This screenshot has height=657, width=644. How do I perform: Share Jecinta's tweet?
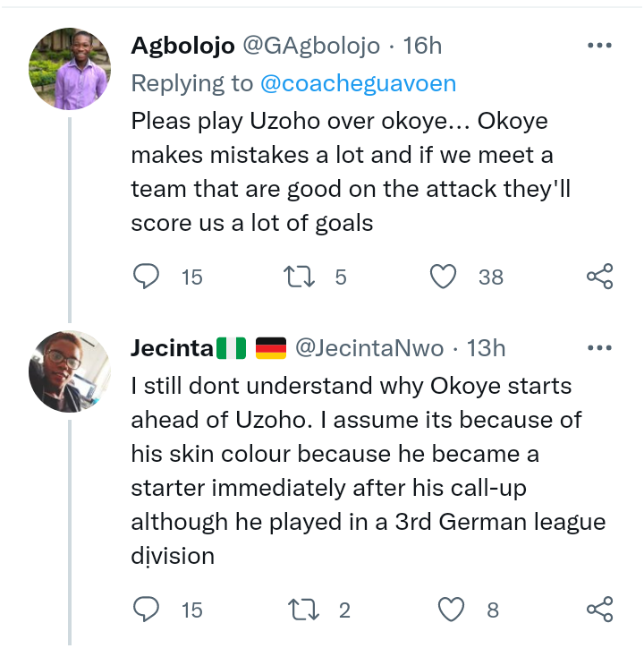pyautogui.click(x=599, y=610)
